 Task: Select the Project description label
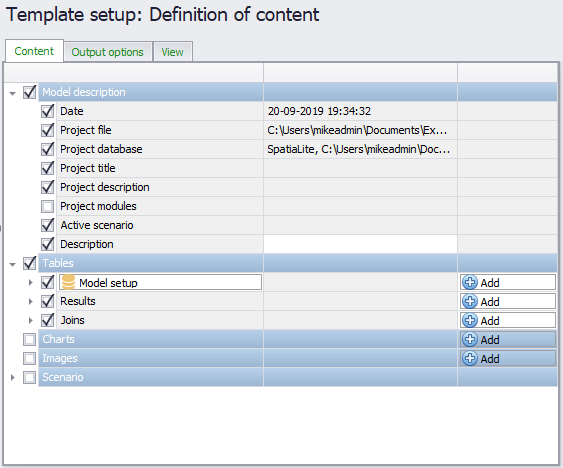(104, 187)
